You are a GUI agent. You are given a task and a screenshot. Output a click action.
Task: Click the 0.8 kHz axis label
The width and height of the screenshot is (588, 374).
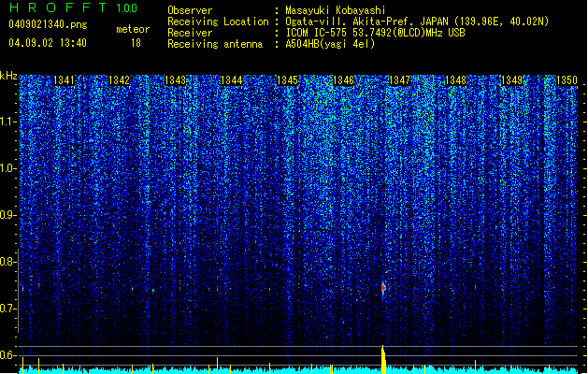tap(8, 262)
